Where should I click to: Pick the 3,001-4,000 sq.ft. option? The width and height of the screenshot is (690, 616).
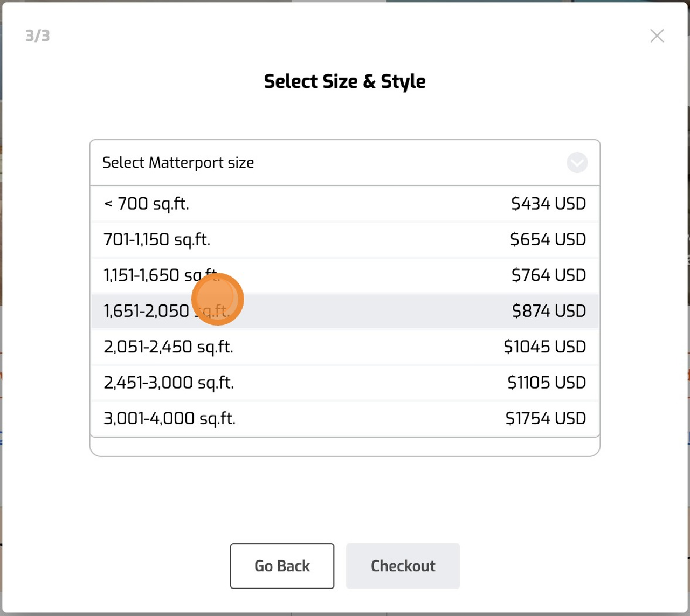(345, 418)
